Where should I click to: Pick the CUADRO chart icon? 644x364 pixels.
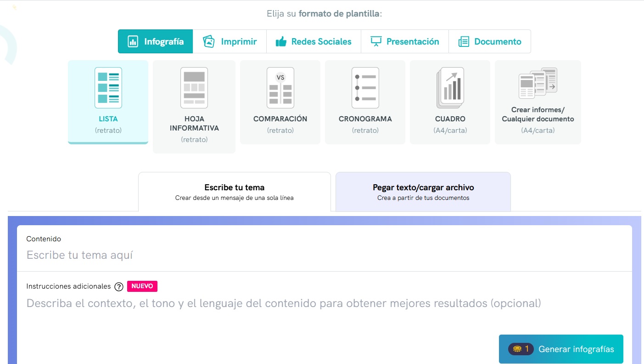450,87
